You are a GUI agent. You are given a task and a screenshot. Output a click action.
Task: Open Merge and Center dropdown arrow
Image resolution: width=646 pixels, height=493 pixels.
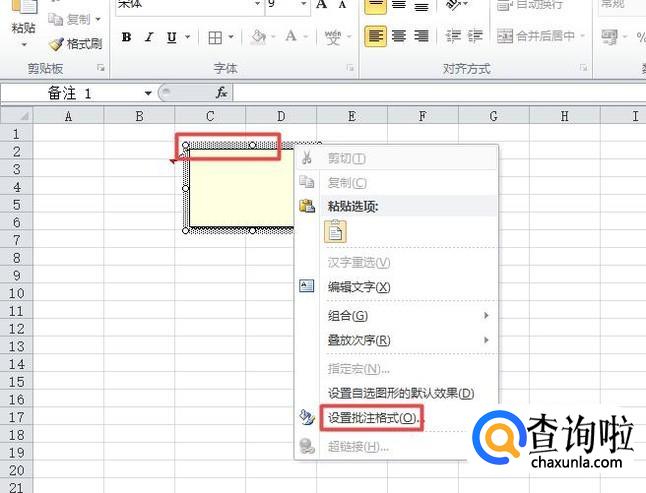tap(582, 36)
